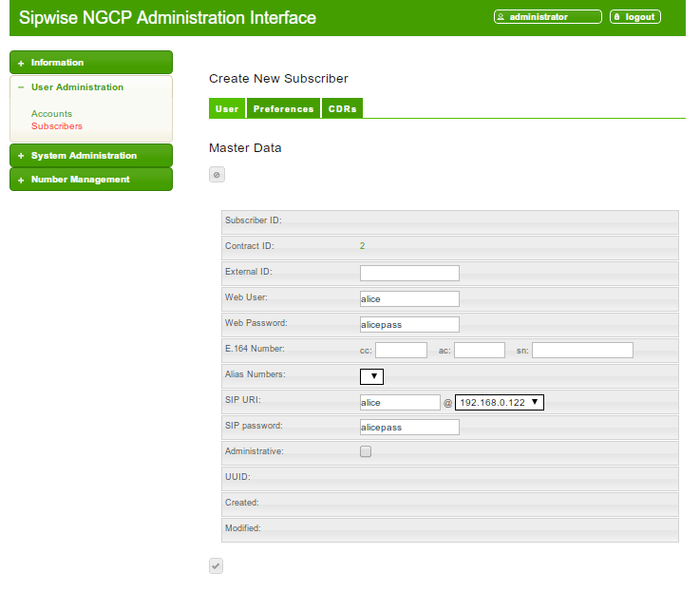Click the SIP URI username field
This screenshot has height=592, width=700.
[400, 402]
